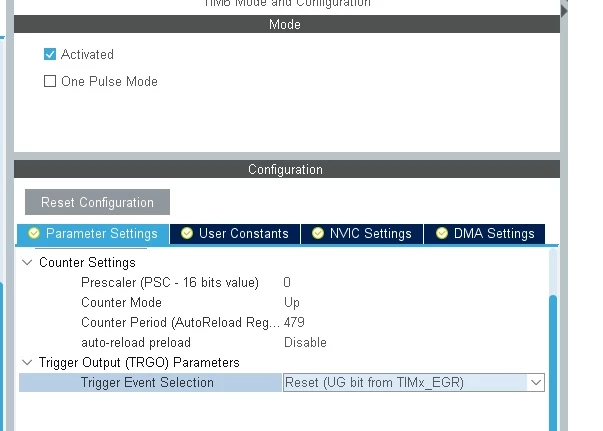Open the Trigger Event Selection dropdown
603x431 pixels.
[414, 383]
